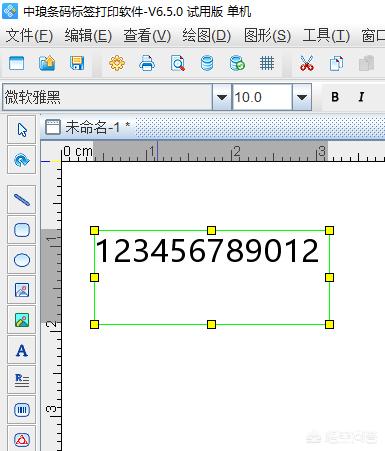385x451 pixels.
Task: Expand the font size dropdown arrow
Action: (302, 97)
